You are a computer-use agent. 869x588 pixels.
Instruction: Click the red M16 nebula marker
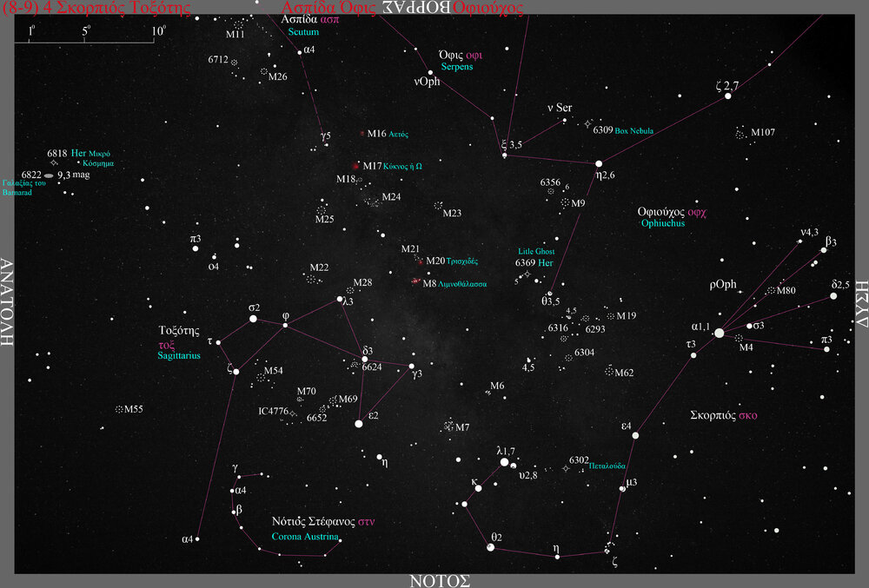coord(362,134)
